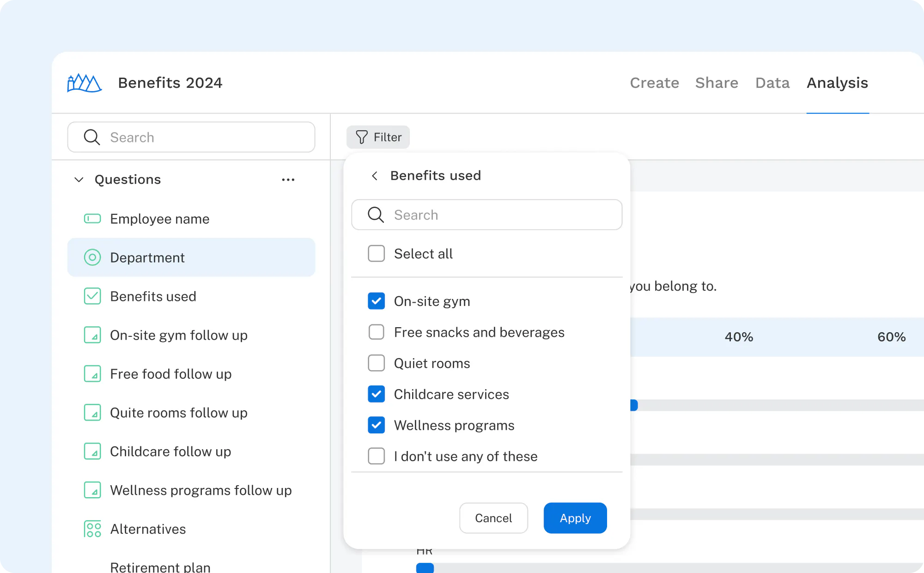Apply the selected filters
This screenshot has width=924, height=573.
click(575, 518)
